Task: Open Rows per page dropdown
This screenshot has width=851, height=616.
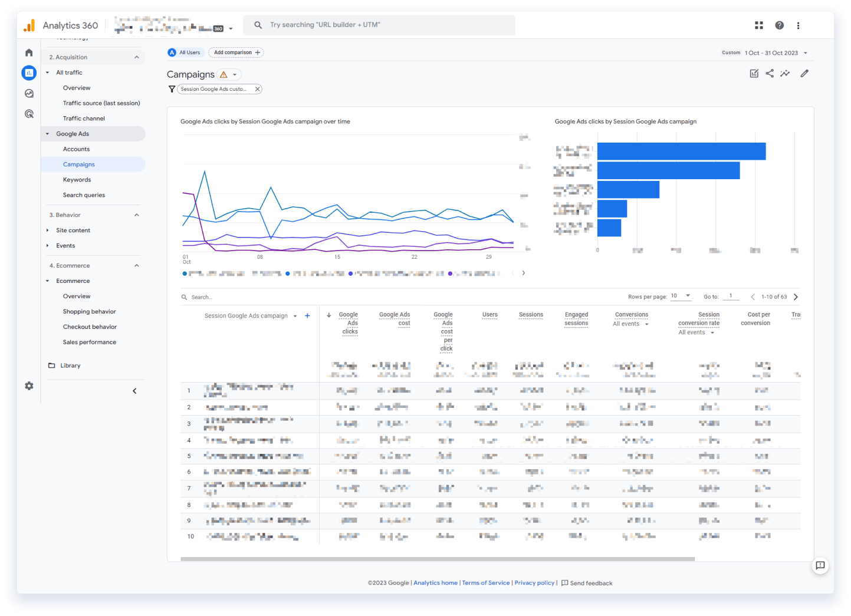Action: click(681, 297)
